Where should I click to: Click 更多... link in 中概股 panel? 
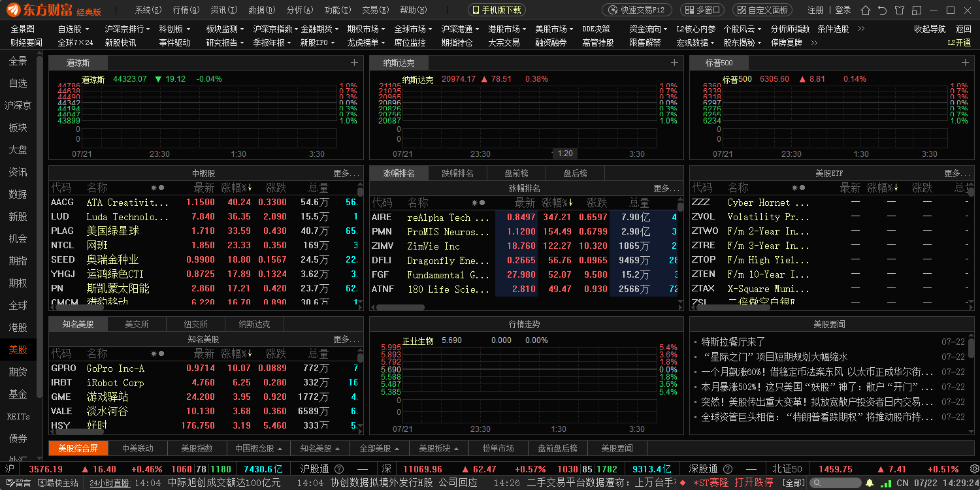click(346, 173)
